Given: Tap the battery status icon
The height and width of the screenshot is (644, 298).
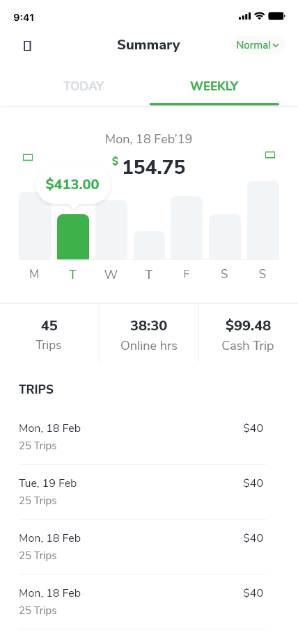Looking at the screenshot, I should tap(276, 16).
